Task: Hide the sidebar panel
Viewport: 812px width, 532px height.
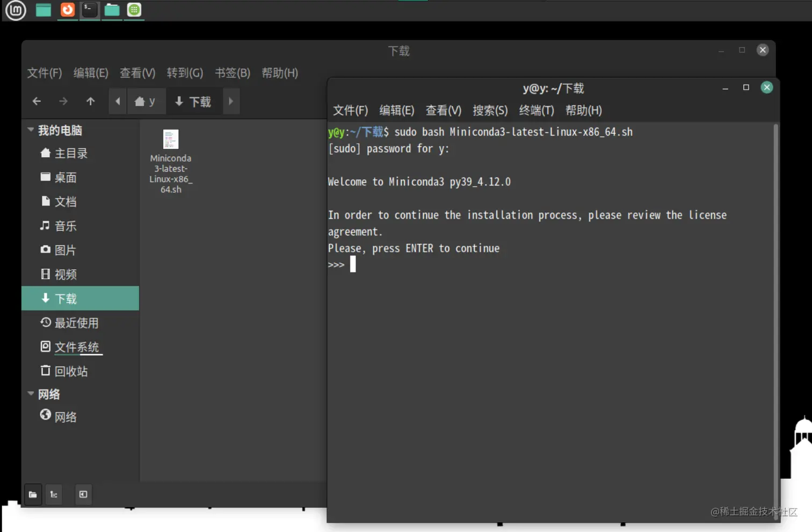Action: (83, 494)
